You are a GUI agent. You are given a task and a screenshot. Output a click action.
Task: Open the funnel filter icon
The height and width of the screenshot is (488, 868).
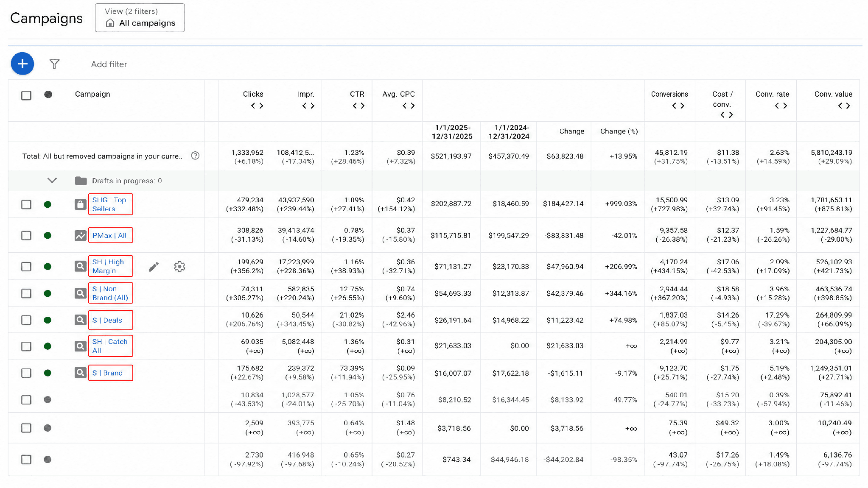tap(54, 64)
